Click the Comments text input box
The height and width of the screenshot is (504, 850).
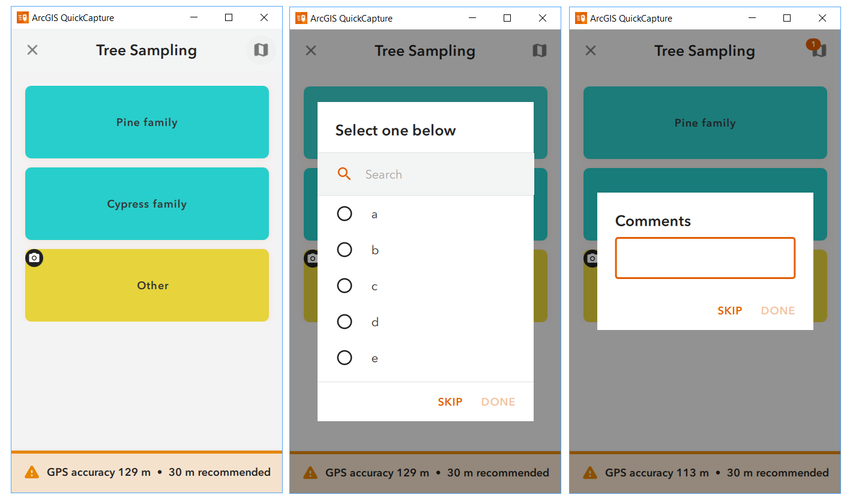coord(705,258)
